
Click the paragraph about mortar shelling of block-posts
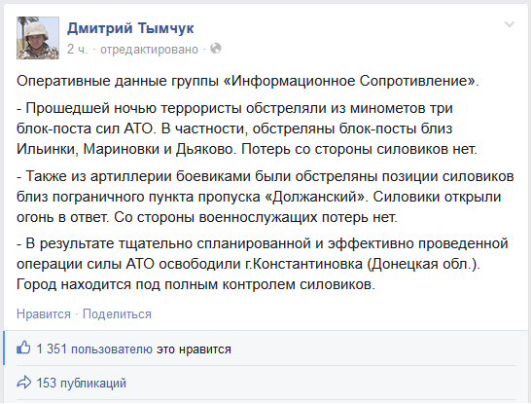pos(247,129)
